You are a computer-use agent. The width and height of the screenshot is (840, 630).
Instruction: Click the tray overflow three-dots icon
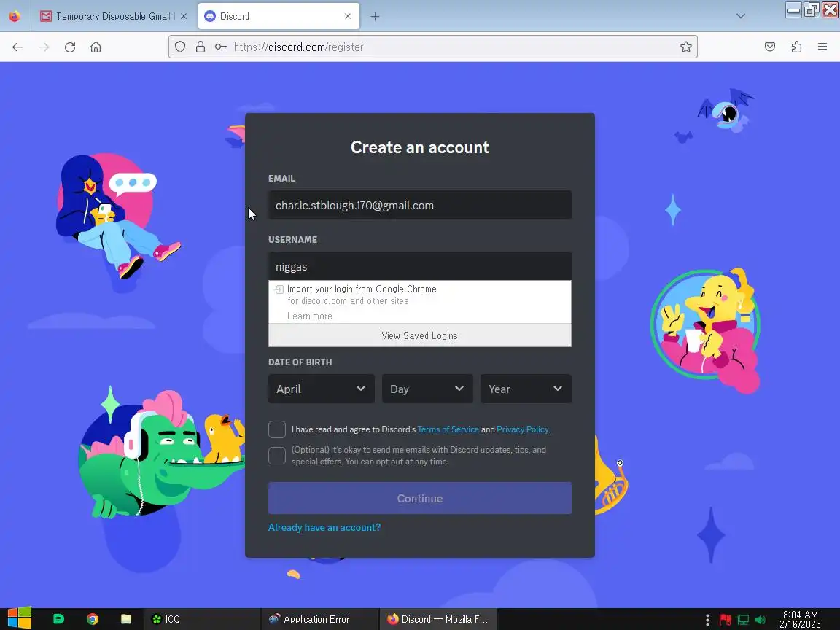click(x=707, y=620)
